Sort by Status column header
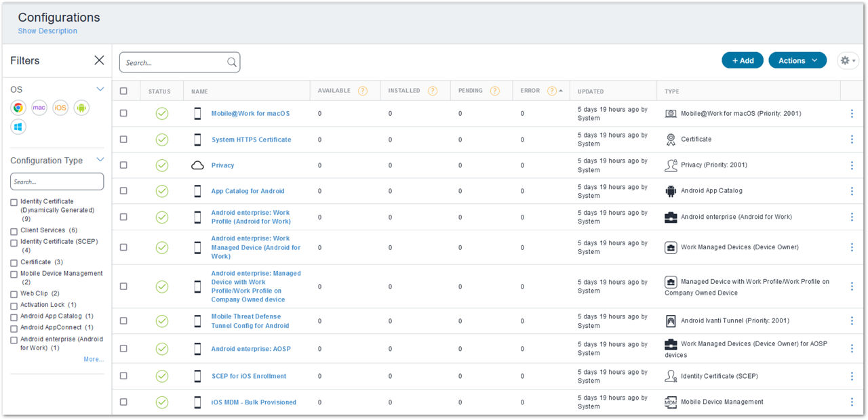Viewport: 868px width, 420px height. [160, 91]
